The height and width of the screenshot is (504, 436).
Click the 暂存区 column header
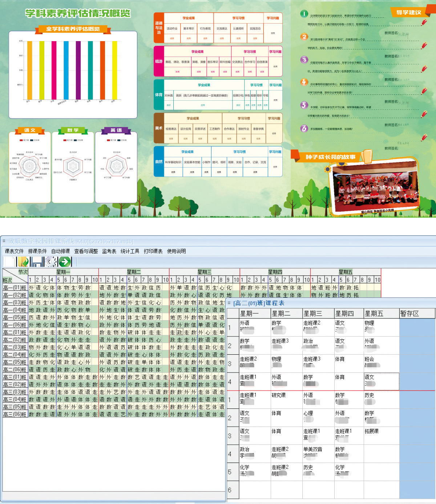click(417, 313)
